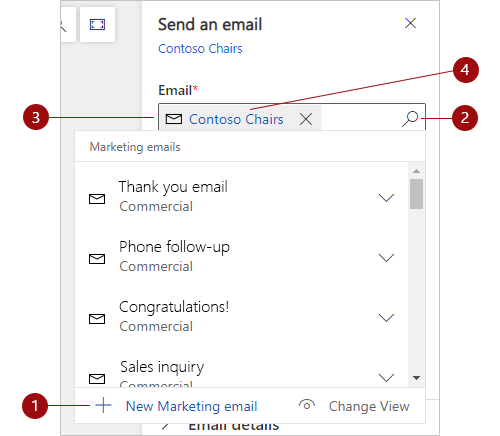Image resolution: width=500 pixels, height=436 pixels.
Task: Expand the Congratulations! details chevron
Action: (386, 318)
